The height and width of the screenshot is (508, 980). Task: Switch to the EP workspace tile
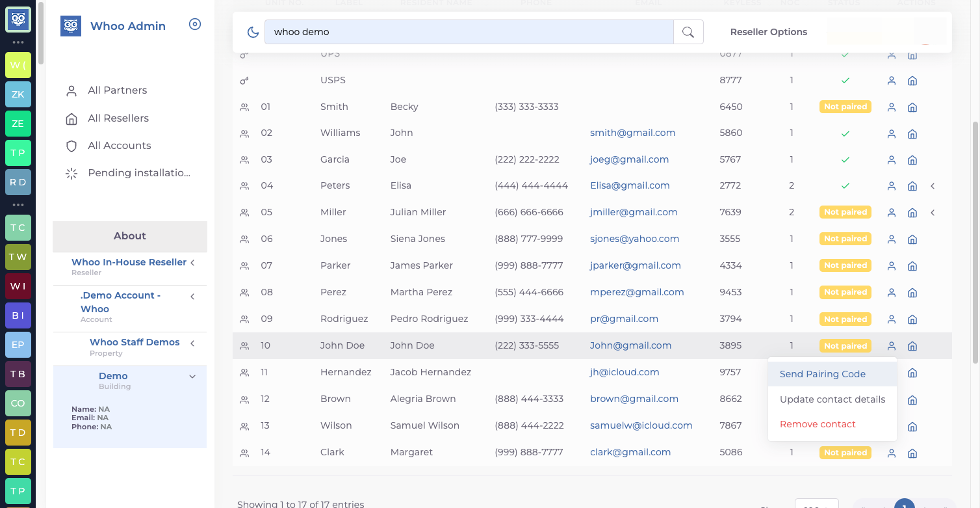click(x=18, y=344)
